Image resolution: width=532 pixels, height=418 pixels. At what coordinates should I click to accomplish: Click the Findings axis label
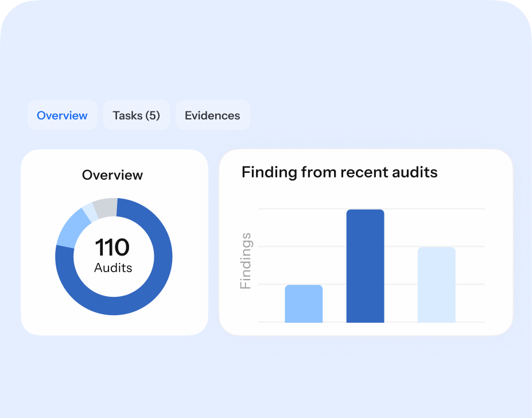[x=247, y=260]
